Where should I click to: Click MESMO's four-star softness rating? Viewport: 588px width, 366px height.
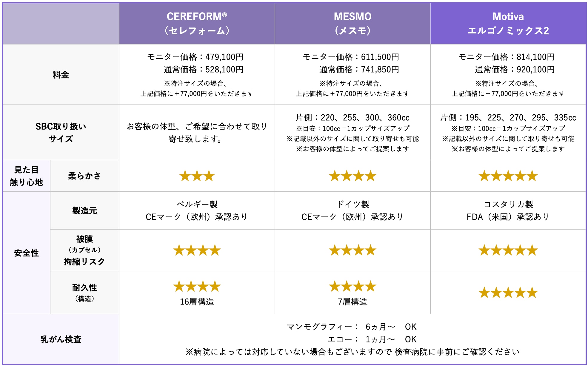(353, 176)
